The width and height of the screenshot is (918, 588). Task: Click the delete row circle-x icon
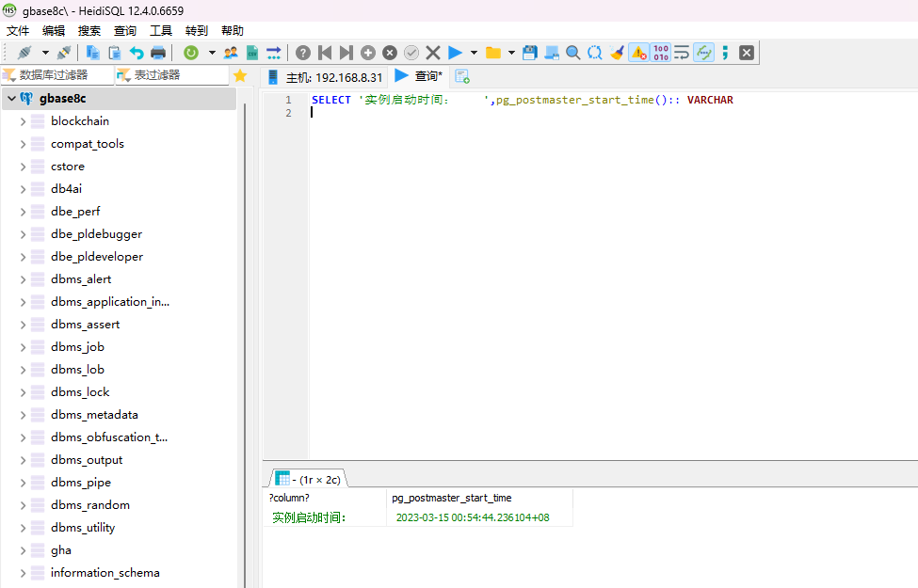point(390,53)
